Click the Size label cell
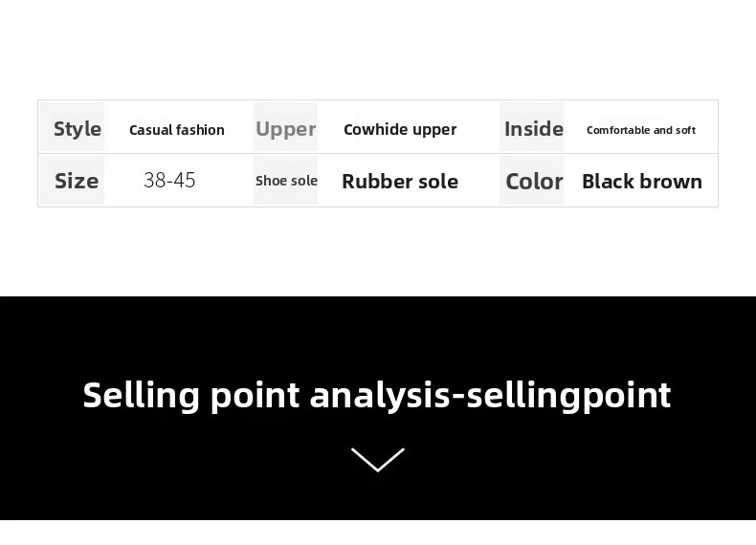Image resolution: width=756 pixels, height=545 pixels. (x=77, y=181)
